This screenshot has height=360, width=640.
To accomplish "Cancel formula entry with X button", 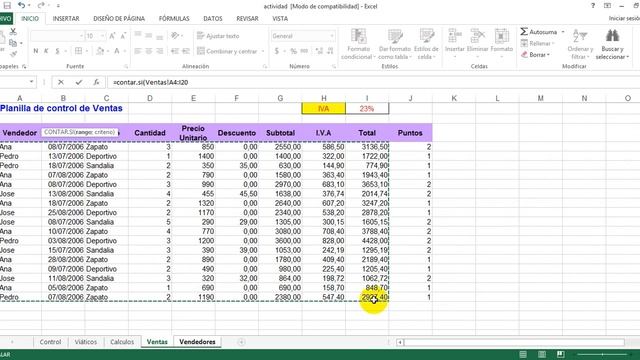I will tap(61, 82).
